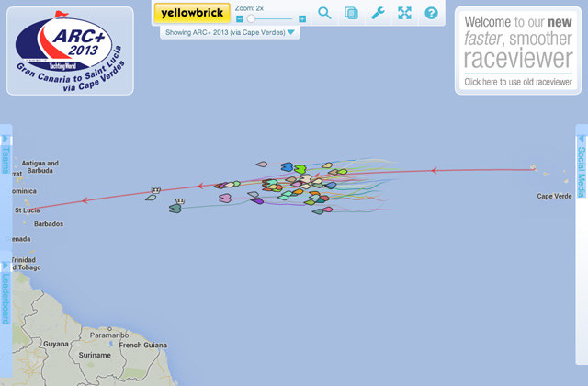Click the zoom minus button
The height and width of the screenshot is (386, 588).
click(240, 18)
